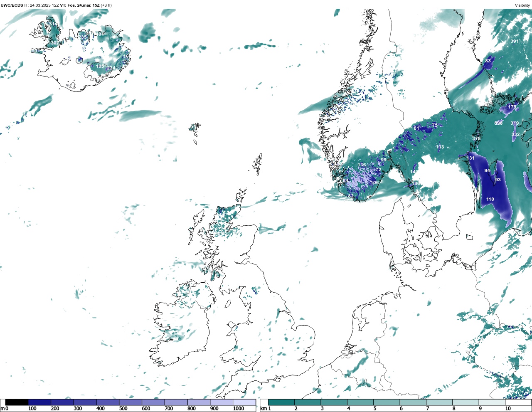Click the 'm' unit label of the metre legend
The width and height of the screenshot is (532, 412).
pyautogui.click(x=2, y=409)
